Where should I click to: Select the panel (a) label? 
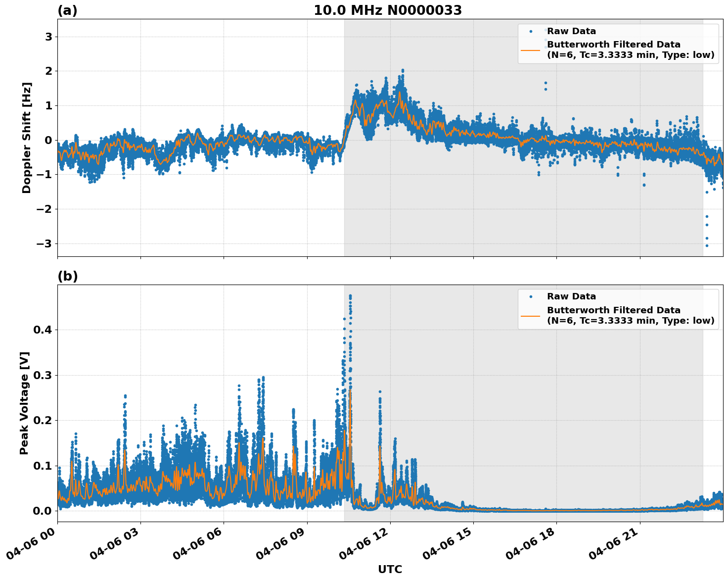pos(68,9)
